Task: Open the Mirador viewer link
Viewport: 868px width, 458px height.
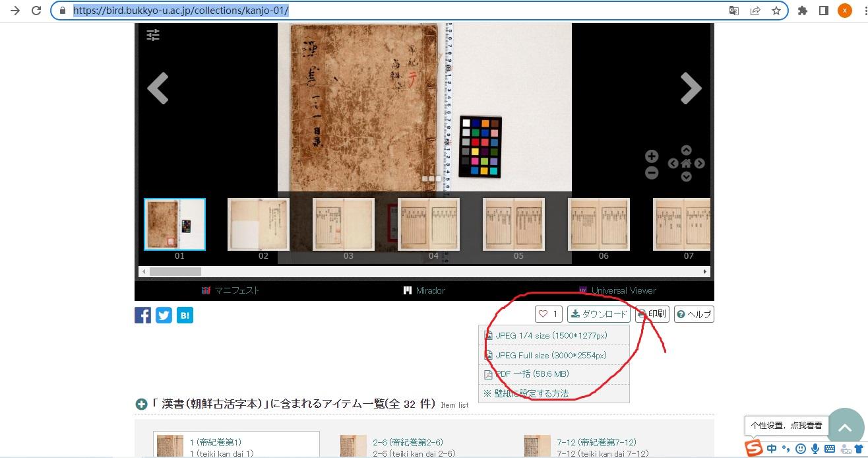Action: (424, 290)
